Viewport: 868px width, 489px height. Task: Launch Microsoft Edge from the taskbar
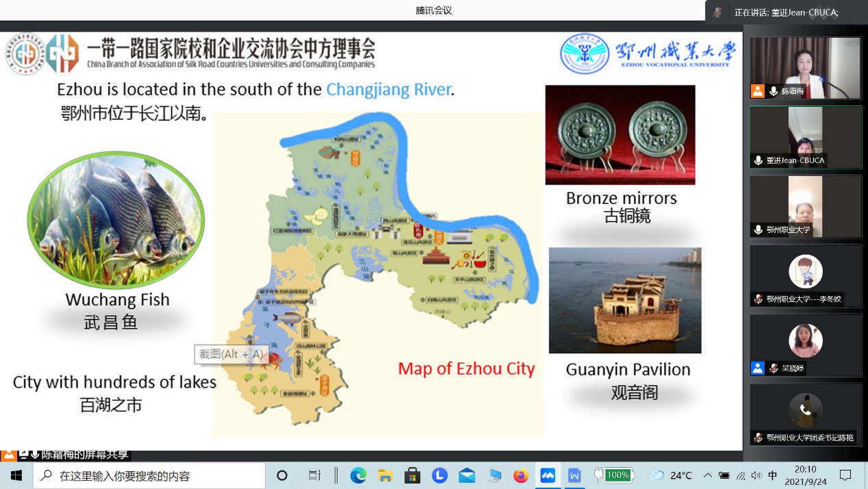(358, 475)
